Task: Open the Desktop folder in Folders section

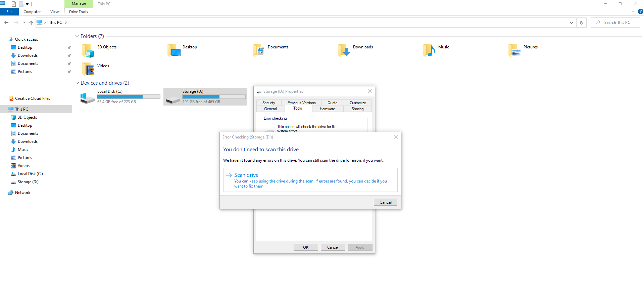Action: (174, 50)
